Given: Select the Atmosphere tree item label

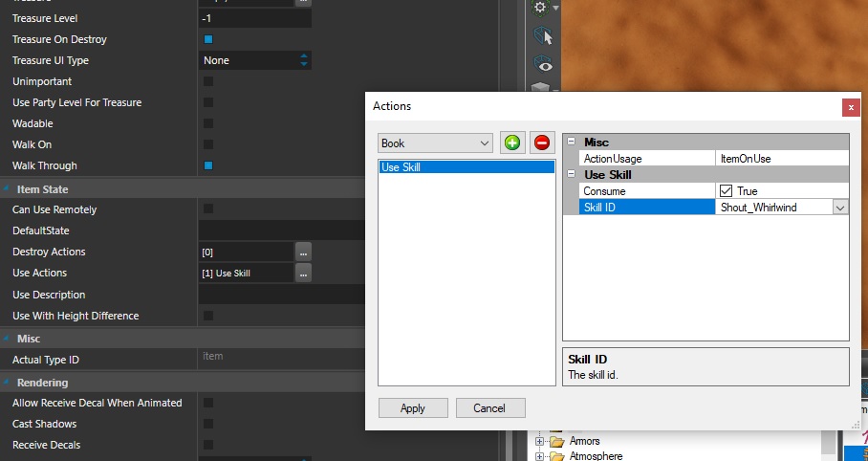Looking at the screenshot, I should tap(596, 456).
